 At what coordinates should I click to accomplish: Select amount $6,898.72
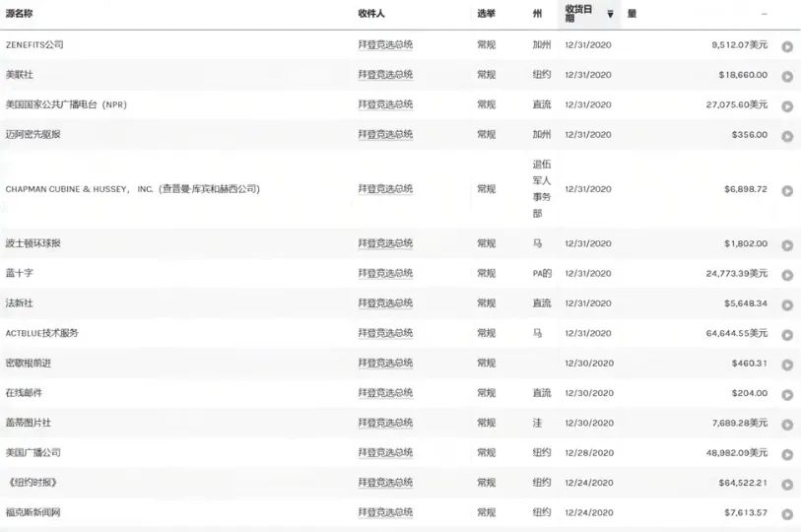click(746, 189)
